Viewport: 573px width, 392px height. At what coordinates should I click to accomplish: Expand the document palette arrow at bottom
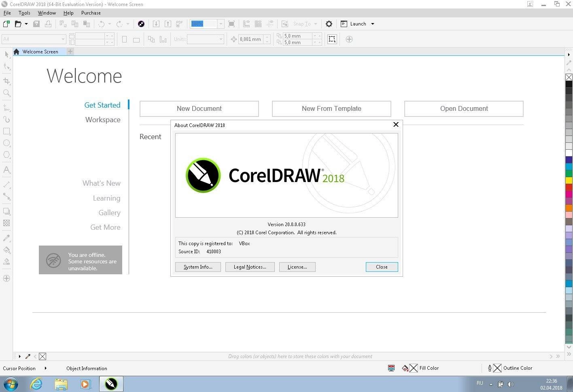19,356
